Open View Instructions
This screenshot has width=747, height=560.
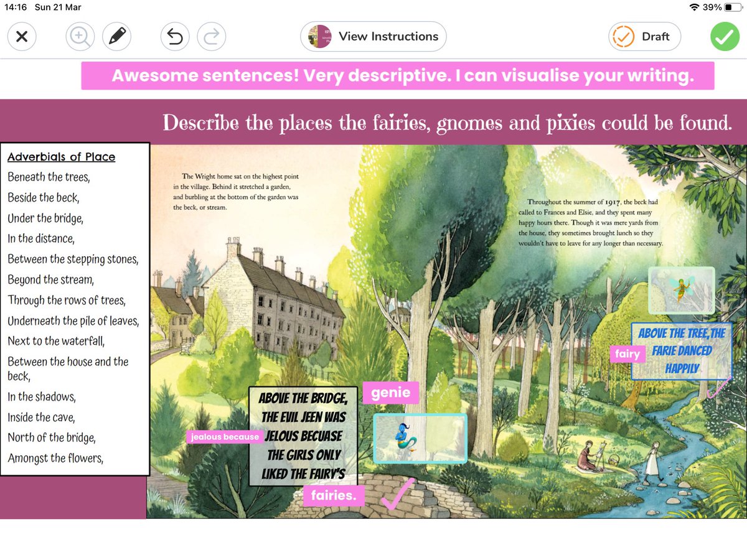click(x=374, y=37)
